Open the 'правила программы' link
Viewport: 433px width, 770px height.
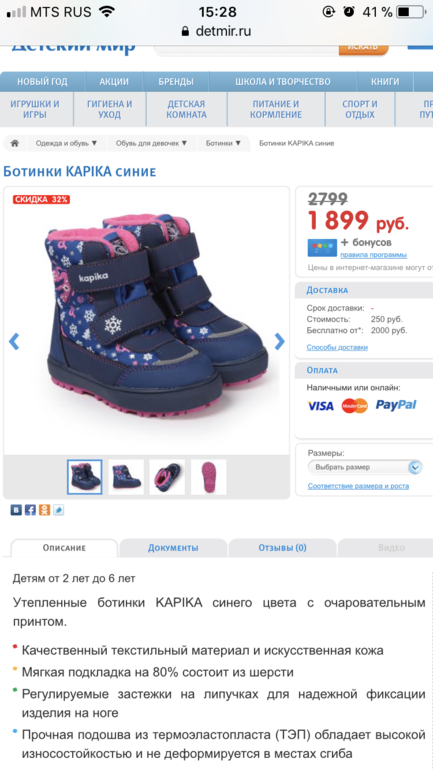click(x=374, y=255)
